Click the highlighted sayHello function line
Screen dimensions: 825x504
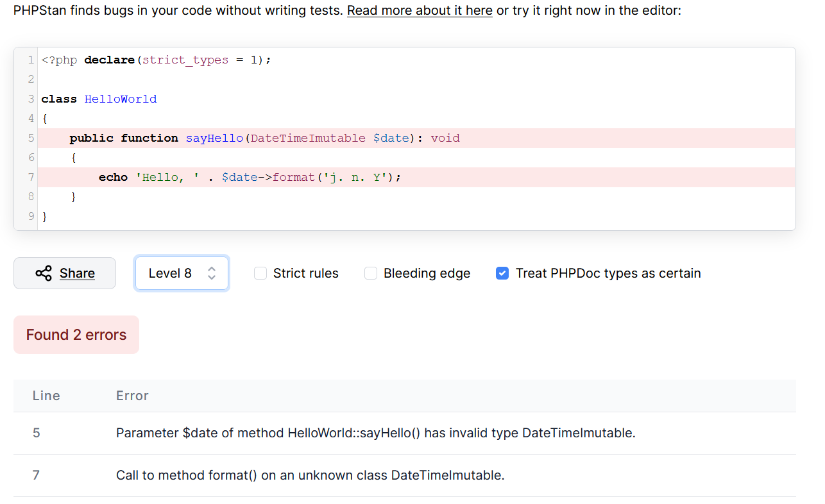pos(416,138)
